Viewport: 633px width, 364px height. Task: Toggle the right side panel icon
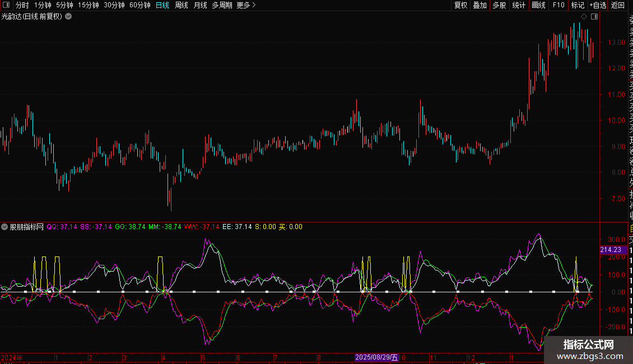594,16
